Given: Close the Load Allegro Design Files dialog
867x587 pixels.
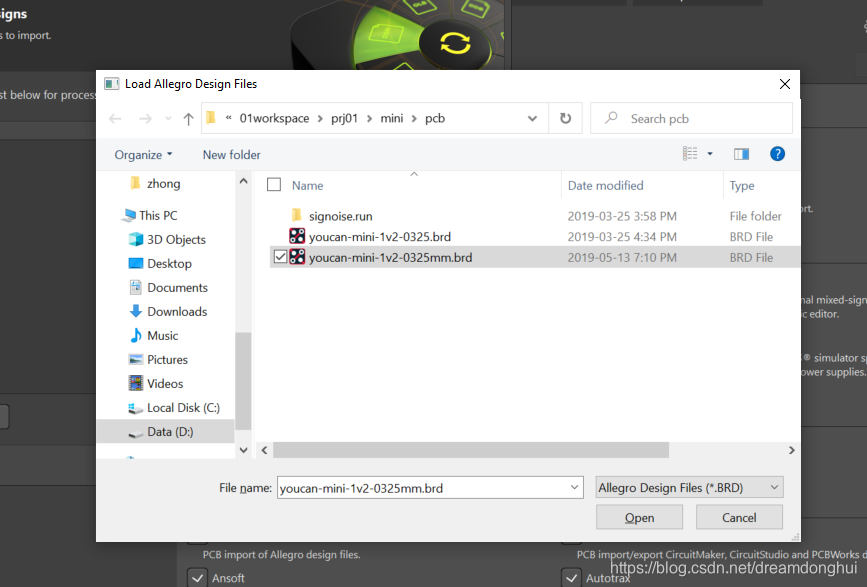Looking at the screenshot, I should tap(785, 84).
